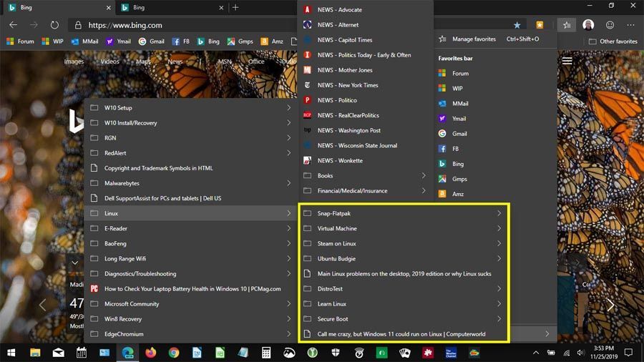The height and width of the screenshot is (362, 644).
Task: Click next arrow on Bing carousel
Action: (611, 305)
